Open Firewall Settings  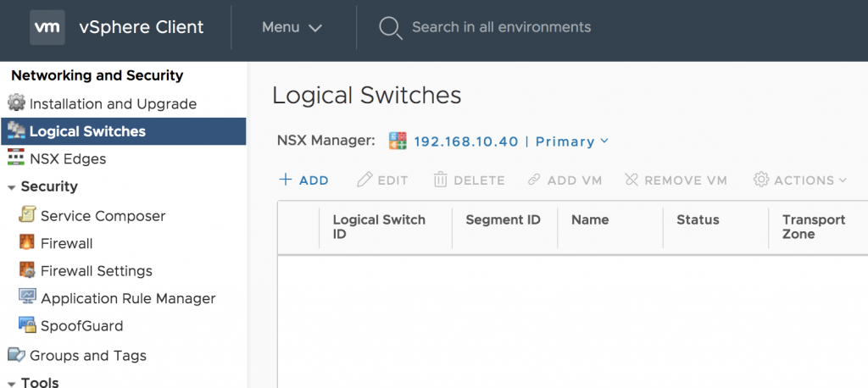pos(97,271)
